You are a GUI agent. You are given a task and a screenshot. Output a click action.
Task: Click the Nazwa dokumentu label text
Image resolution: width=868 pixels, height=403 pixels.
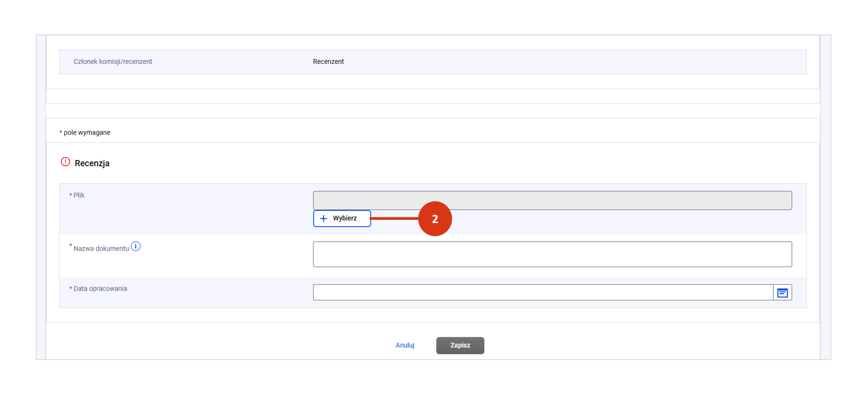click(x=101, y=248)
